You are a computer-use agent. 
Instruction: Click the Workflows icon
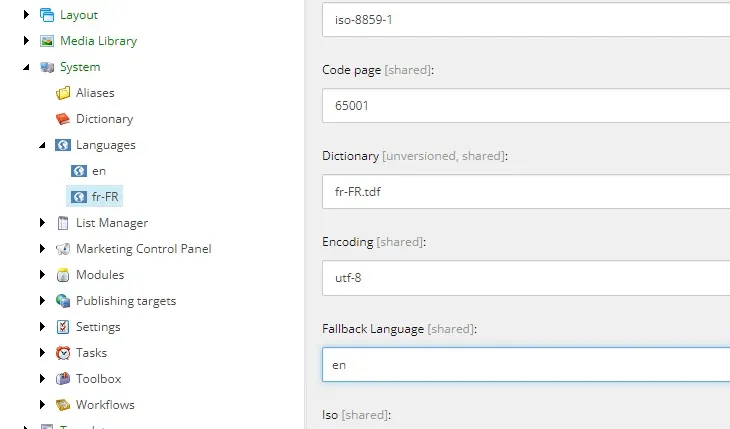(63, 405)
